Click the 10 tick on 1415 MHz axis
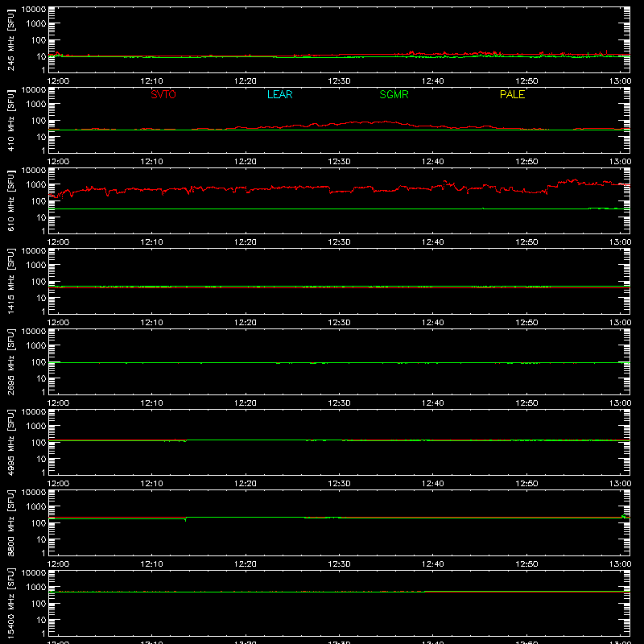Image resolution: width=644 pixels, height=644 pixels. [41, 298]
